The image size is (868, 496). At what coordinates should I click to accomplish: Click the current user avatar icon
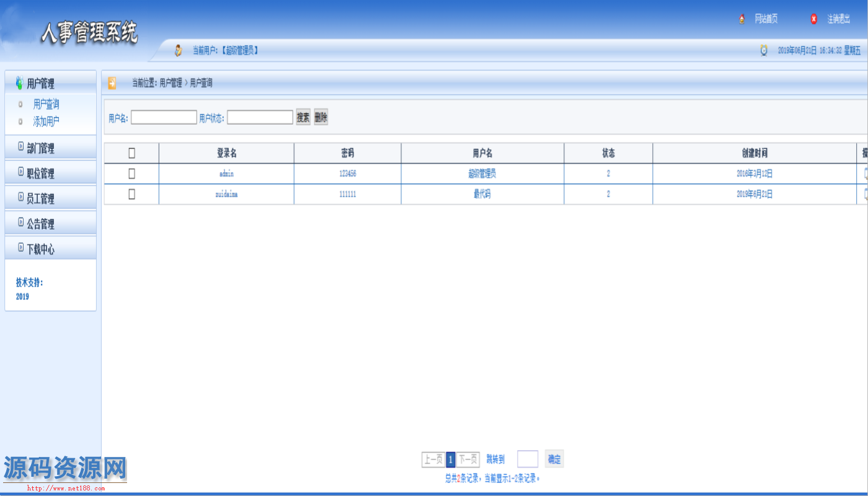[x=179, y=50]
